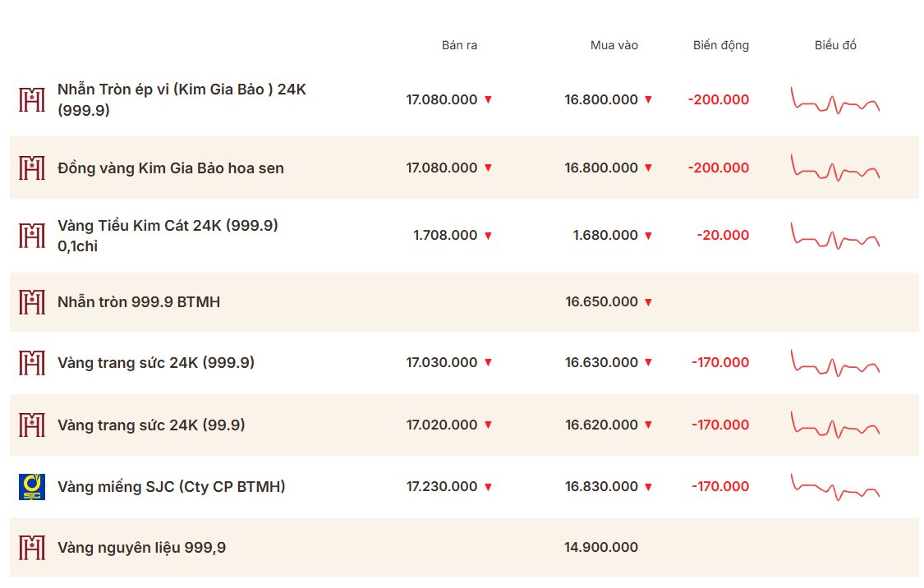This screenshot has width=924, height=588.
Task: Click the -200.000 change value for Kim Gia Bảo
Action: 718,99
